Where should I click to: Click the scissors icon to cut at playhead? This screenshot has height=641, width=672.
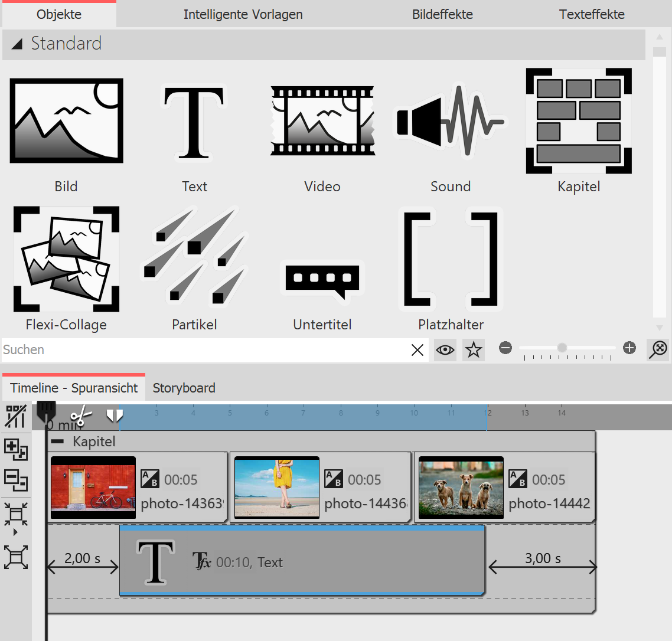point(81,415)
